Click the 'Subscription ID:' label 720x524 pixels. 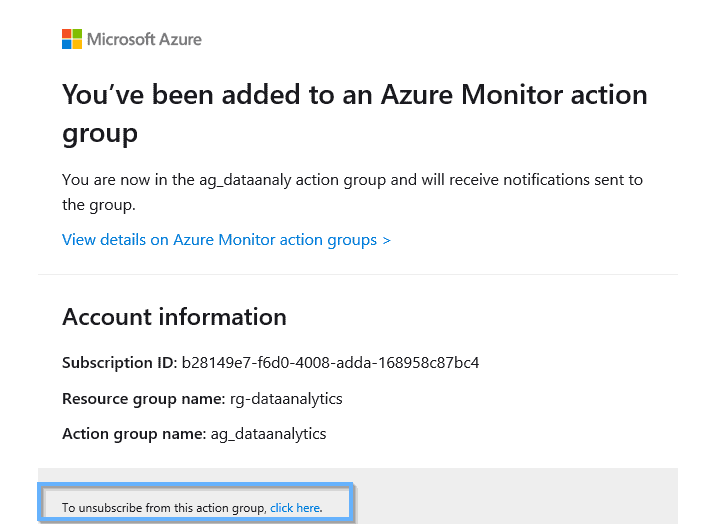(x=119, y=363)
